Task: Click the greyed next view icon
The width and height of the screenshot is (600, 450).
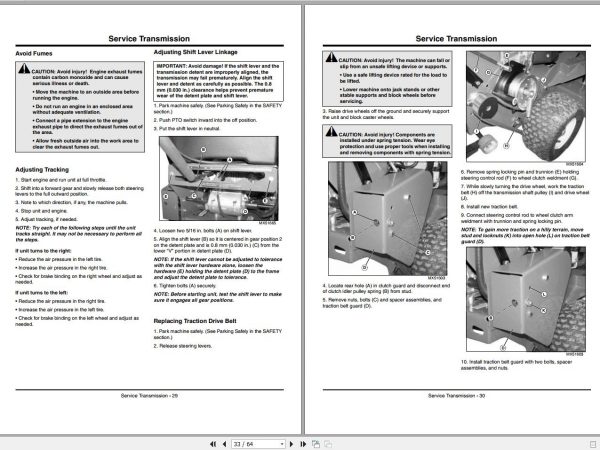Action: click(x=328, y=444)
